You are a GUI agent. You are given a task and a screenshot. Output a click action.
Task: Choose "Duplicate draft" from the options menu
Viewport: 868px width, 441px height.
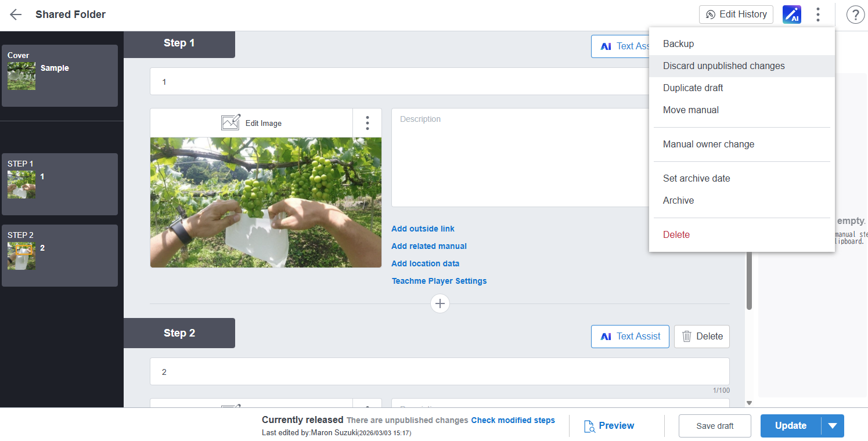click(693, 88)
